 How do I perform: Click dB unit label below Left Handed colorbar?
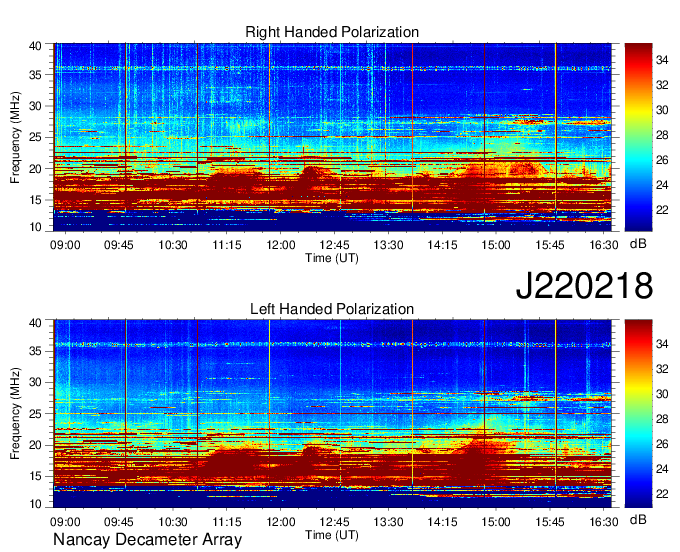[x=638, y=520]
